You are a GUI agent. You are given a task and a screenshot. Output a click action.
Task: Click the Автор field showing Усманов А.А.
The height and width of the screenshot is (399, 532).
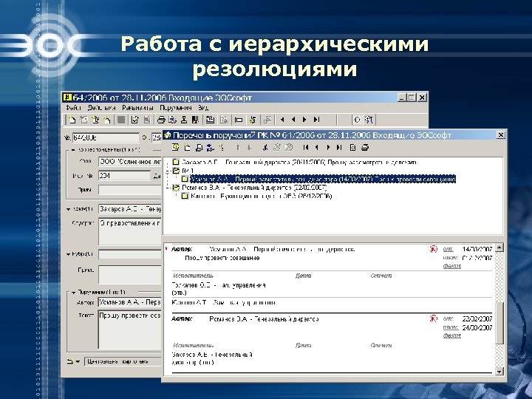[130, 302]
